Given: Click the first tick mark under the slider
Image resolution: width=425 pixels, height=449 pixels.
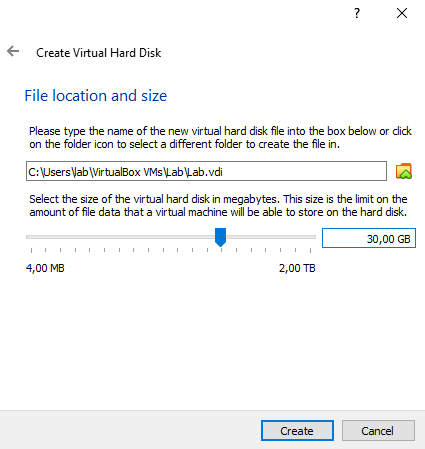Looking at the screenshot, I should (31, 250).
